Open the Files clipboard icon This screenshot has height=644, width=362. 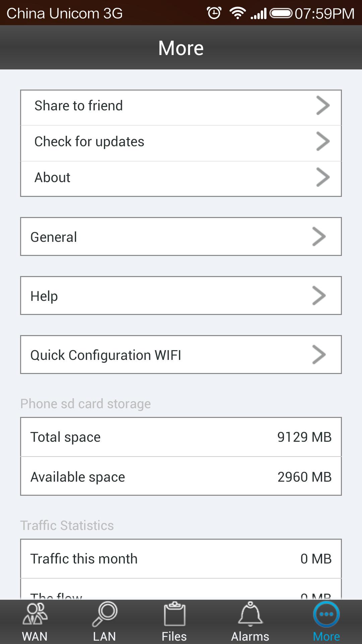[174, 614]
